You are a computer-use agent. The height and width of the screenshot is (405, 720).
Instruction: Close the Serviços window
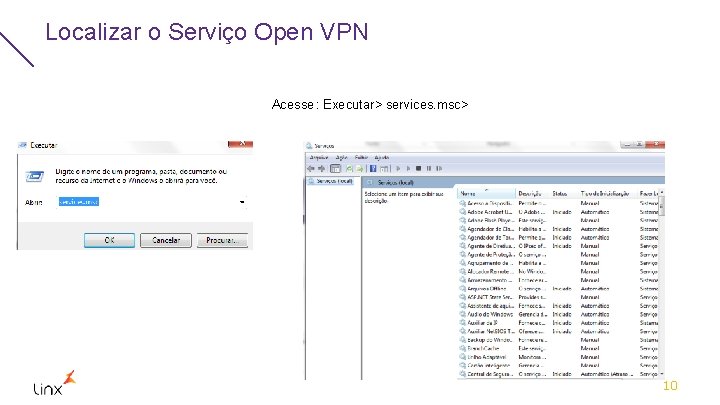point(655,144)
